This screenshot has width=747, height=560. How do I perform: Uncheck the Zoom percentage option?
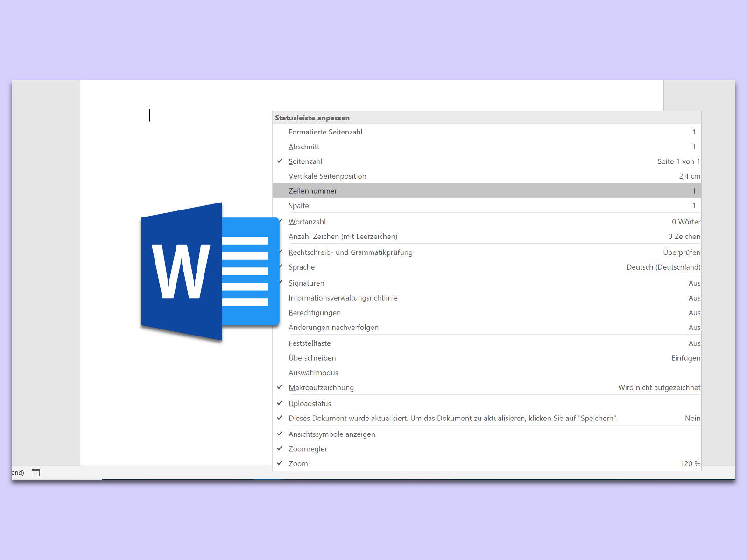tap(486, 464)
